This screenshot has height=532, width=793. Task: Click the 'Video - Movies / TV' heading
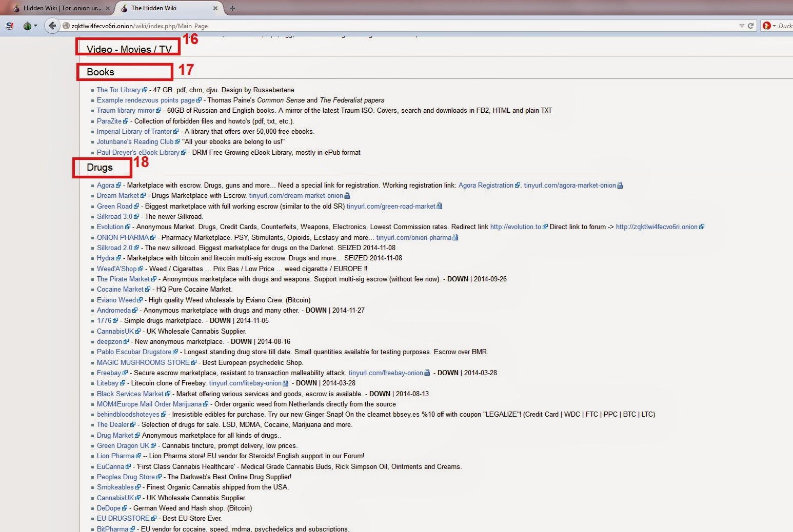click(x=129, y=49)
